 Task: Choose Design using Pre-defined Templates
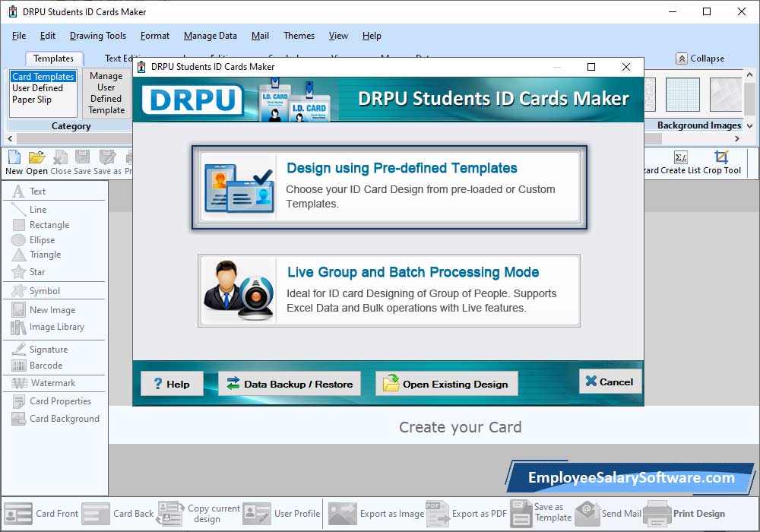pos(389,187)
